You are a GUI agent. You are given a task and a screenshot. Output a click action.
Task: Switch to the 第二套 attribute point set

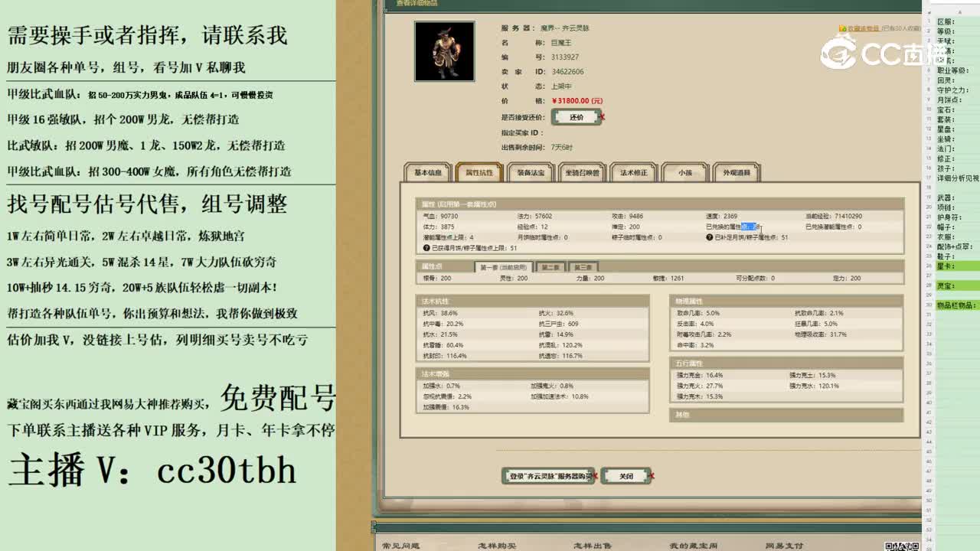tap(550, 267)
